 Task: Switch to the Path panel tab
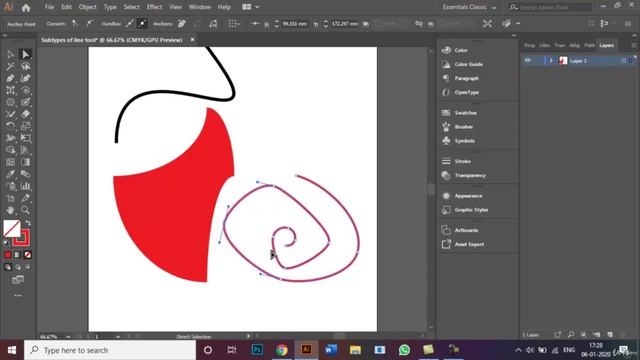click(589, 45)
